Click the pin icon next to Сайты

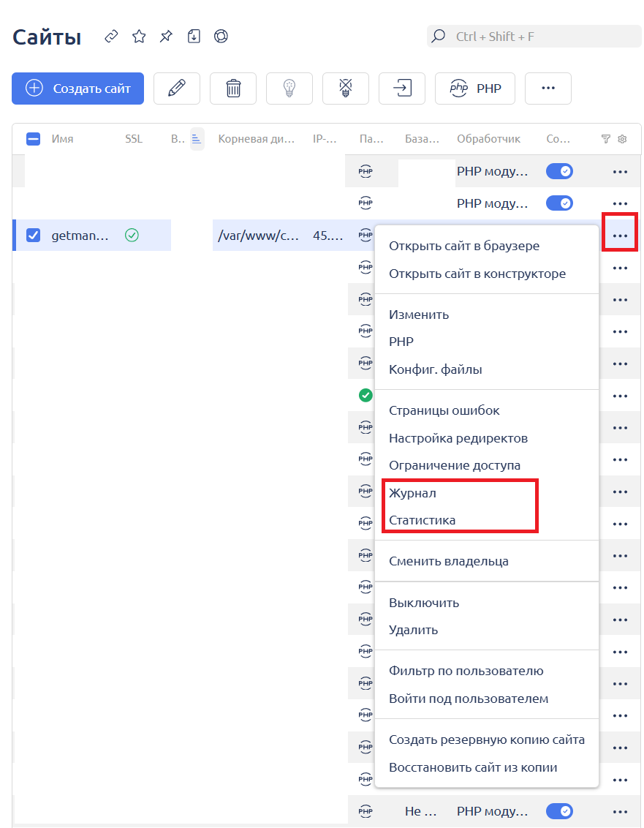click(166, 37)
